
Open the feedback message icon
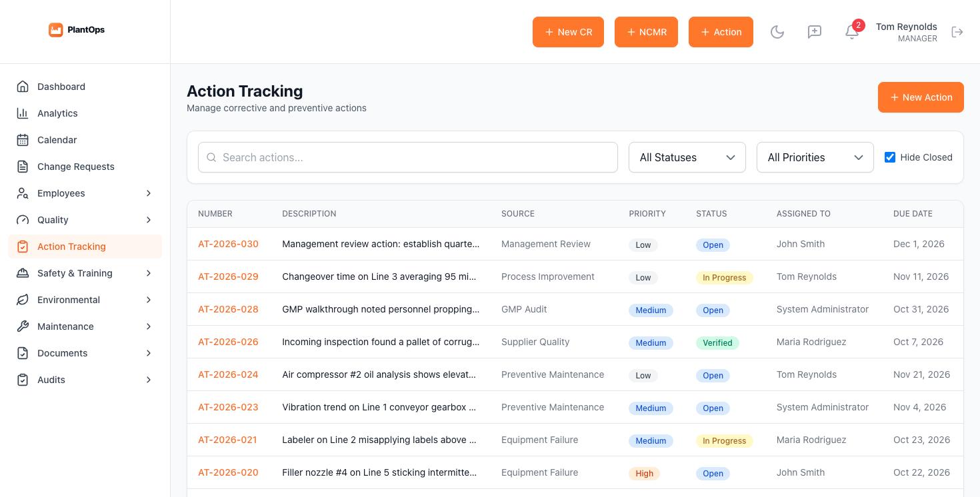pyautogui.click(x=815, y=32)
